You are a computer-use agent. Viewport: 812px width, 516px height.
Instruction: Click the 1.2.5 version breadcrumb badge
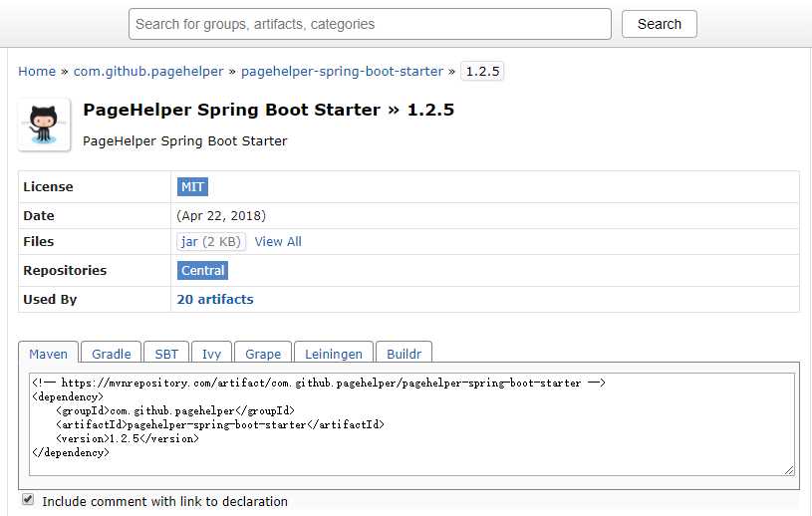tap(482, 71)
